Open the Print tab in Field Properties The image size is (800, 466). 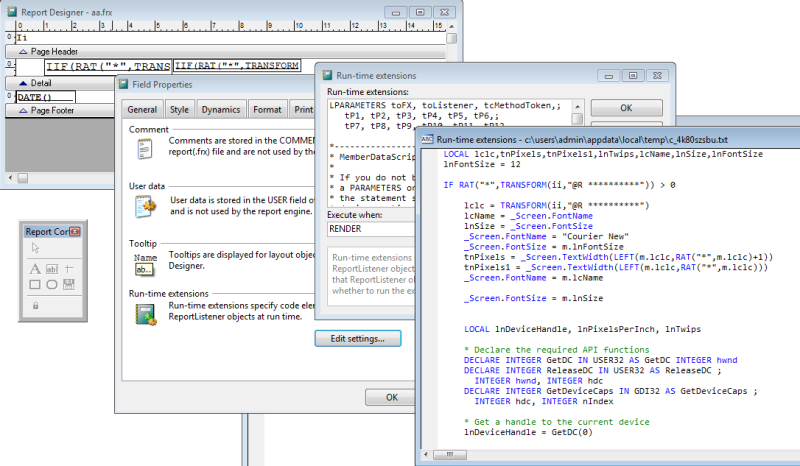[303, 110]
